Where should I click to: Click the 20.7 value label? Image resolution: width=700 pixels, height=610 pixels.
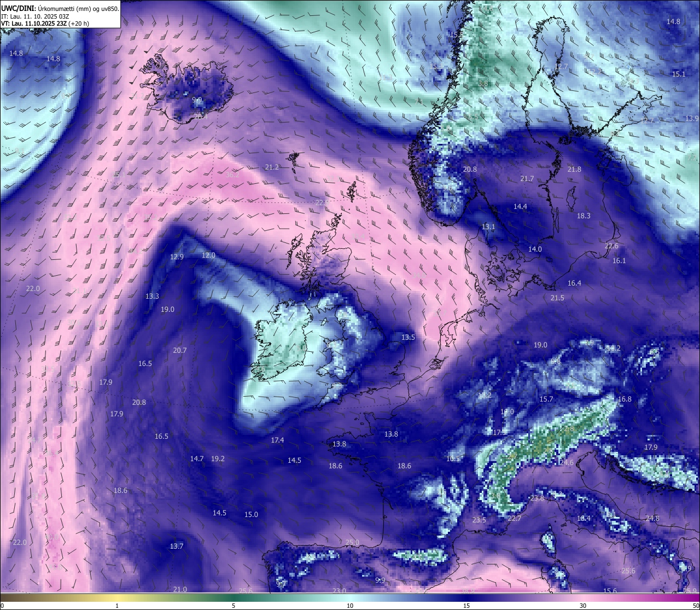click(x=180, y=351)
